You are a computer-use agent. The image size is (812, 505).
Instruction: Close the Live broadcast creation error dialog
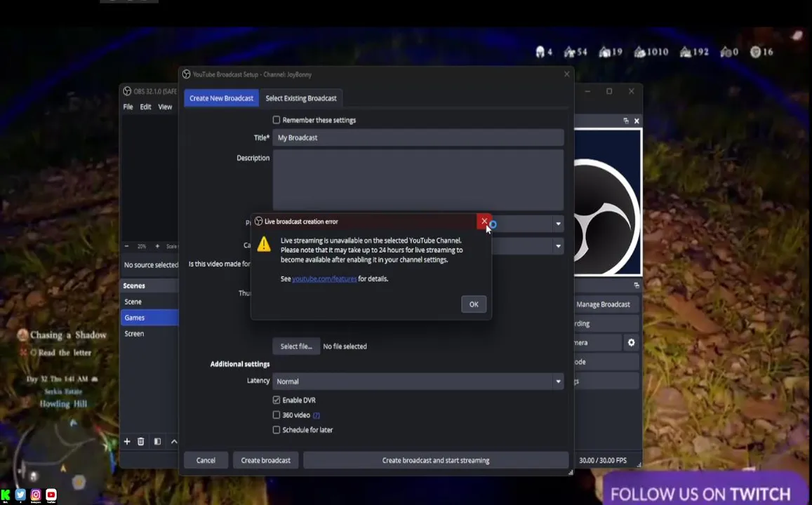pyautogui.click(x=484, y=222)
